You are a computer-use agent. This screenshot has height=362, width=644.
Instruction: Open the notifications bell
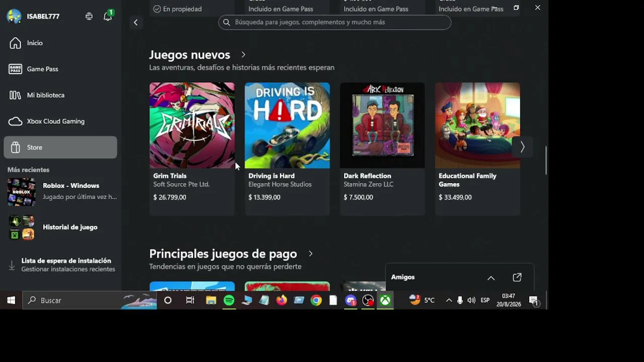(108, 17)
